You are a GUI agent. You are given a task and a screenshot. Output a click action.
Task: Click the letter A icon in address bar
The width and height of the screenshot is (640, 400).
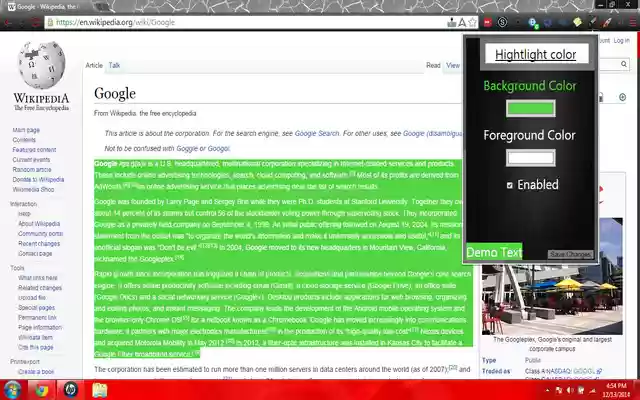[x=462, y=22]
